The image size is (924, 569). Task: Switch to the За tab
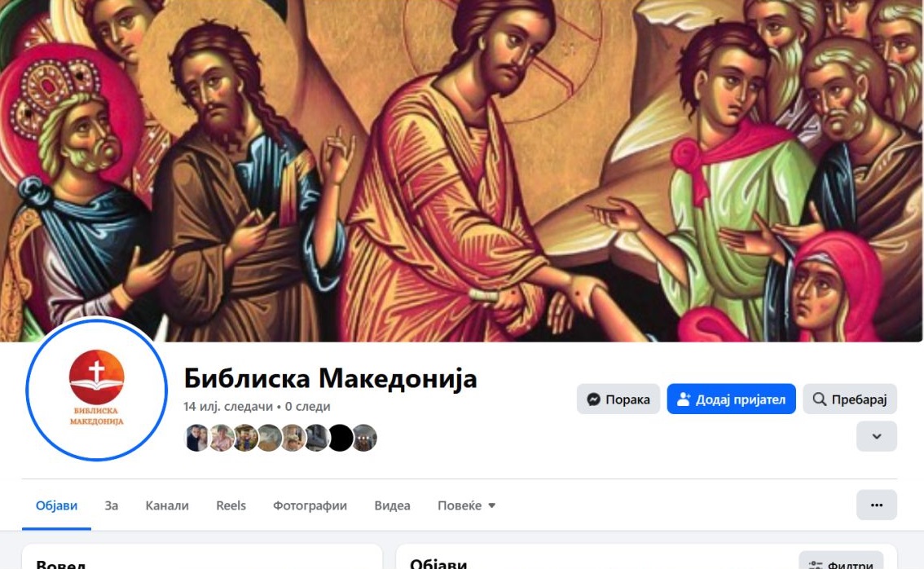pos(112,505)
